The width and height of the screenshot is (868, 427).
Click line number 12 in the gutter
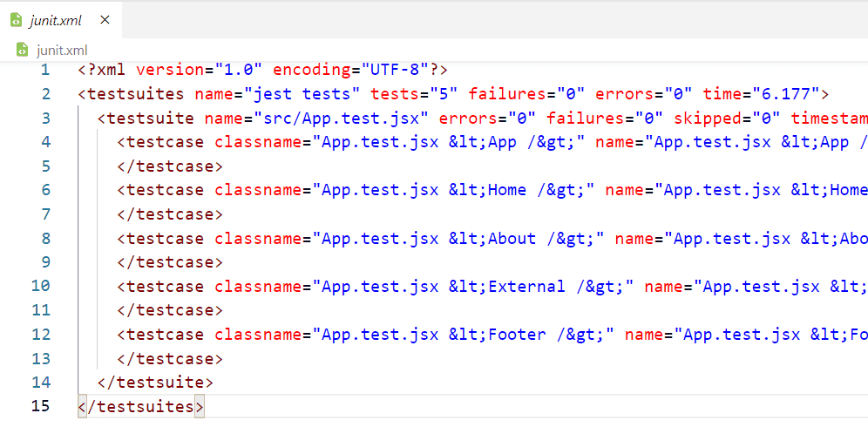point(41,334)
